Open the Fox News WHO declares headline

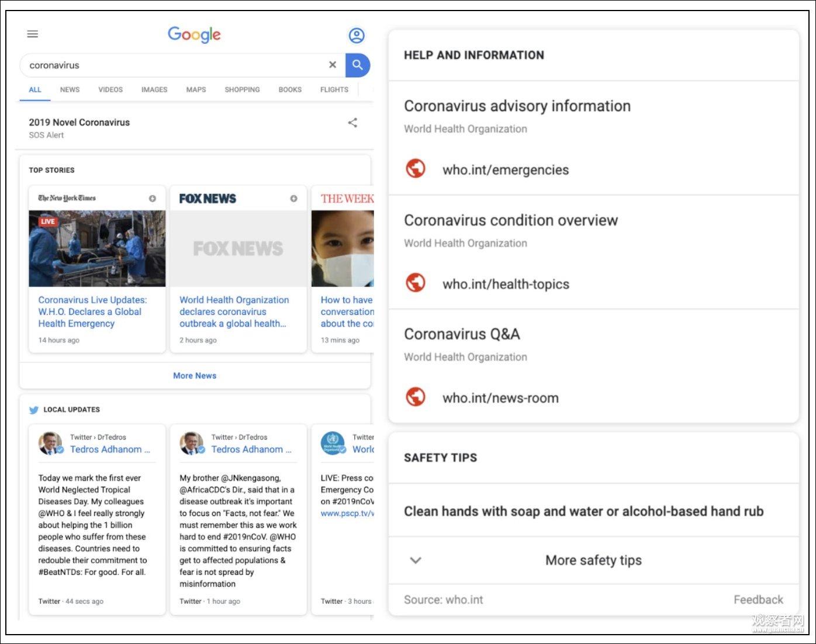click(234, 311)
